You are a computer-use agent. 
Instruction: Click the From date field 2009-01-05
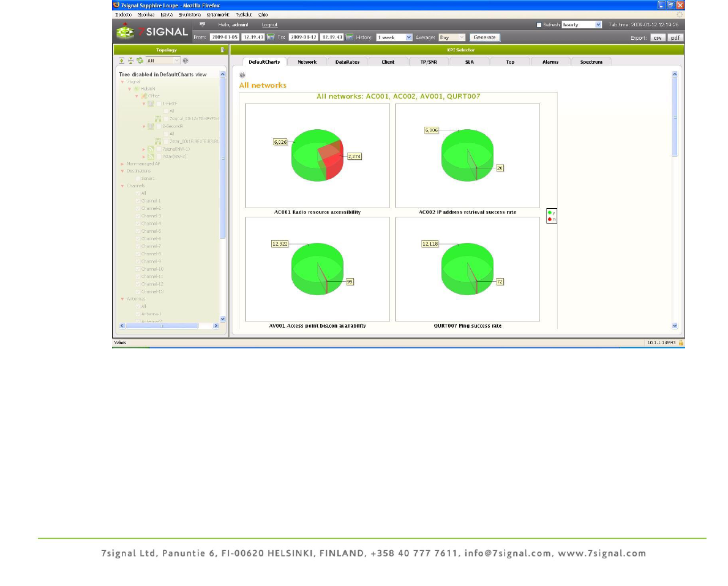(225, 37)
